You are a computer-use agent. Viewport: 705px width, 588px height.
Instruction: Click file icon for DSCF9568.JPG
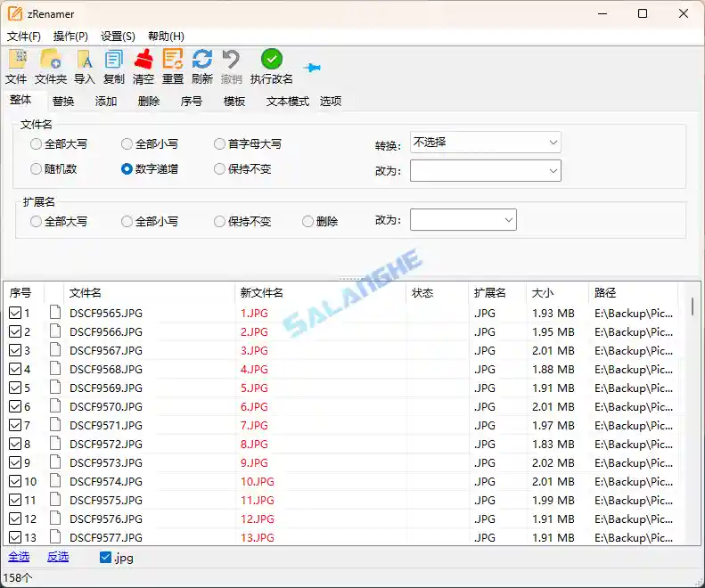click(55, 368)
